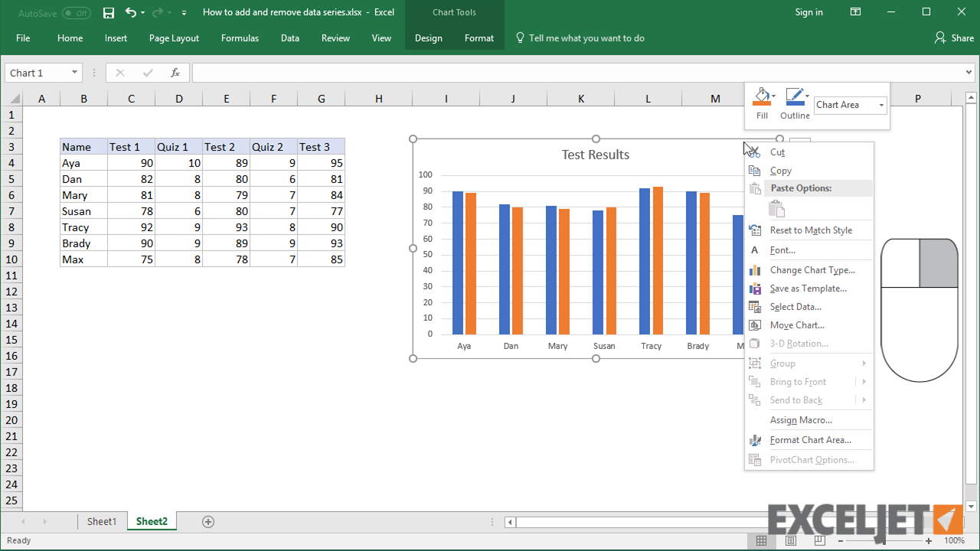Click the Sheet2 tab
The width and height of the screenshot is (980, 551).
[152, 522]
